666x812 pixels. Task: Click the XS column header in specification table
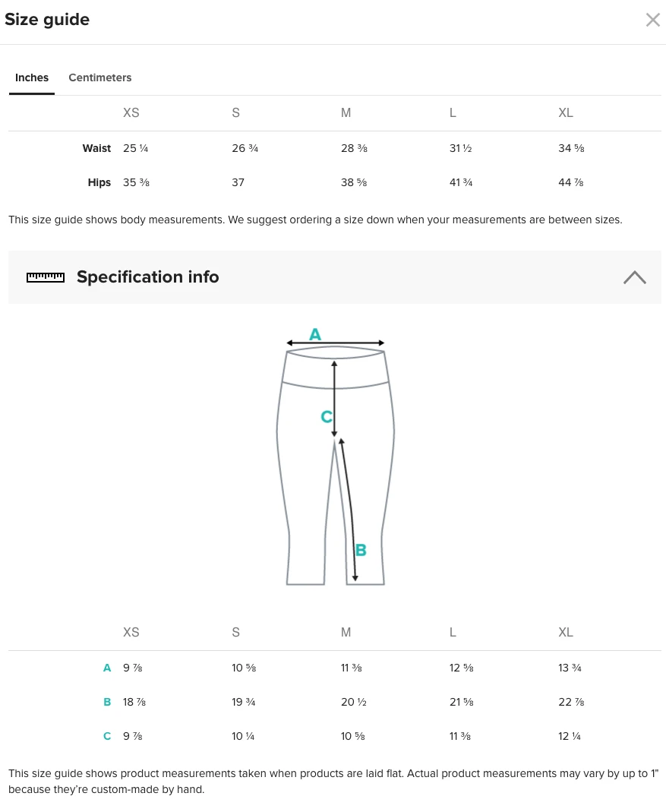coord(131,632)
